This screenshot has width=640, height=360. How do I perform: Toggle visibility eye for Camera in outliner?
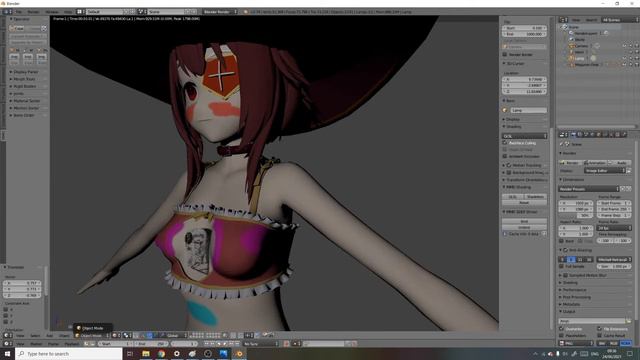pyautogui.click(x=624, y=46)
